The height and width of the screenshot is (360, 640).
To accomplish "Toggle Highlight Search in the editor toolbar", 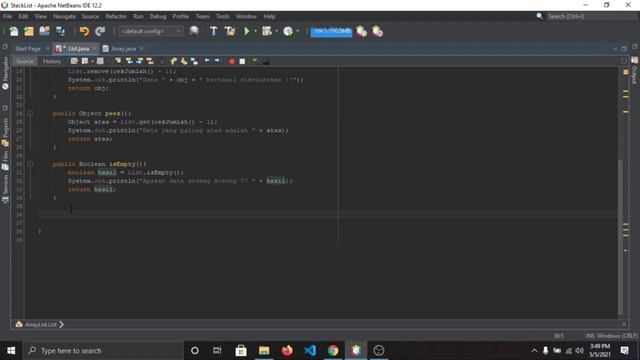I will pyautogui.click(x=150, y=61).
